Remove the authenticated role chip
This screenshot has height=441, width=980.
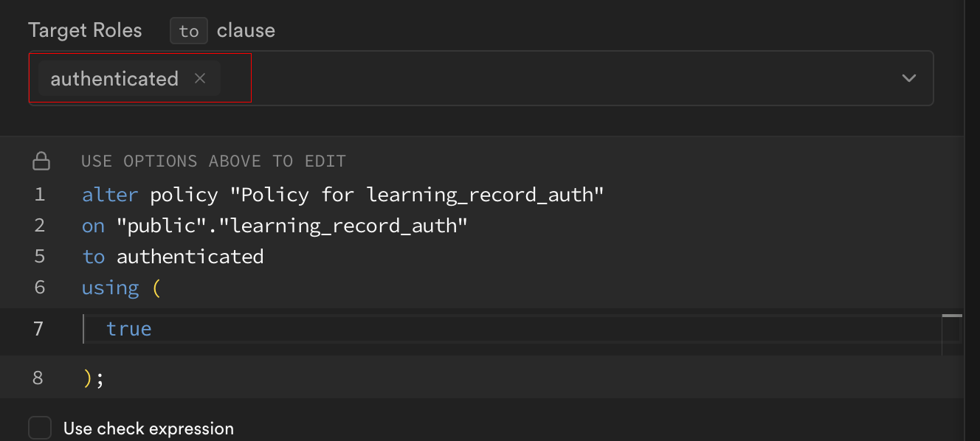pyautogui.click(x=200, y=78)
